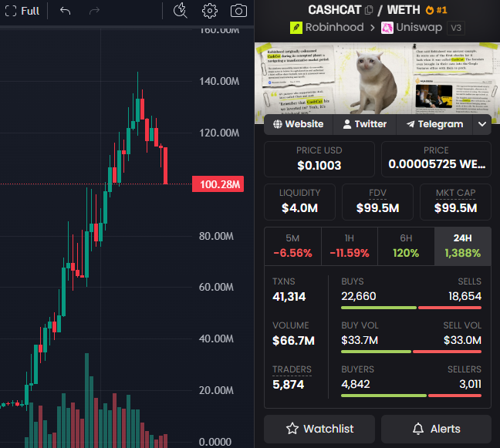Click the 40.00M price axis label

[x=216, y=339]
